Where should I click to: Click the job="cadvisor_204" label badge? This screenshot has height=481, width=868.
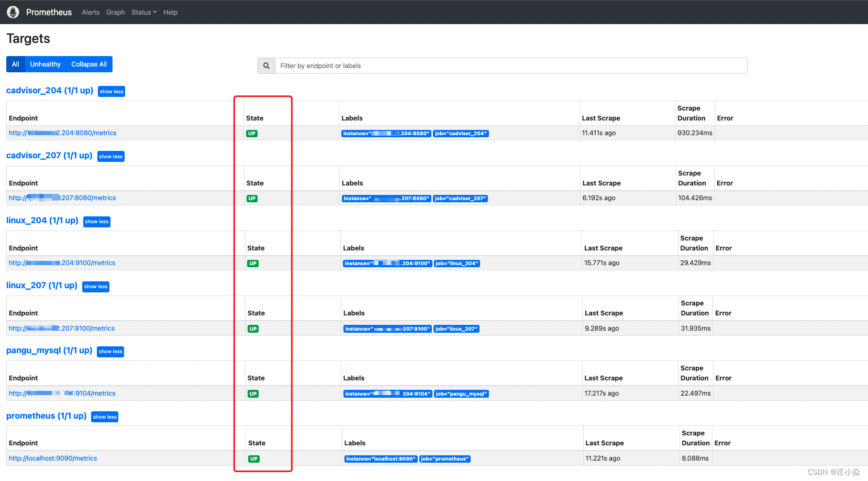461,134
